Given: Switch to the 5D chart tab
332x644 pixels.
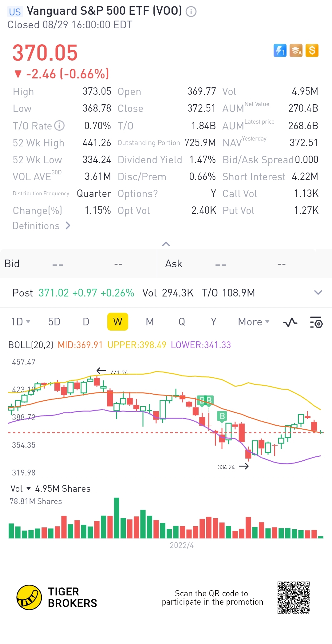Looking at the screenshot, I should 54,322.
